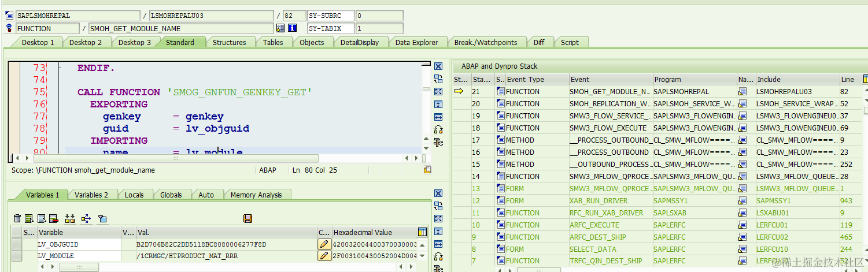Click maximize-vertically icon of source code tool
868x272 pixels.
point(438,105)
